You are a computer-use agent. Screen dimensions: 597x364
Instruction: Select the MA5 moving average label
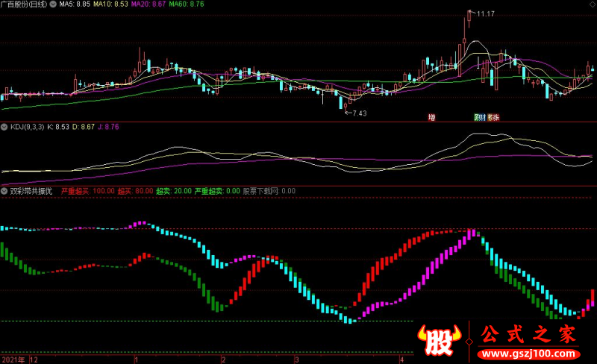pos(75,4)
